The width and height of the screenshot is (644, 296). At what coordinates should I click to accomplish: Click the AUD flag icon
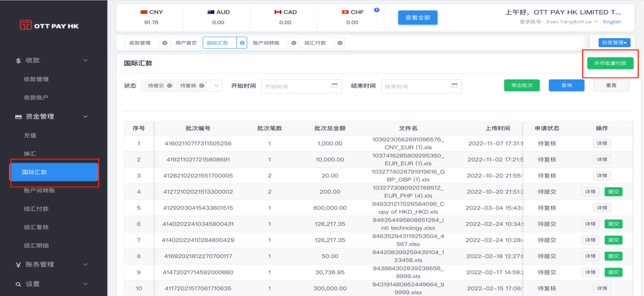[x=211, y=12]
